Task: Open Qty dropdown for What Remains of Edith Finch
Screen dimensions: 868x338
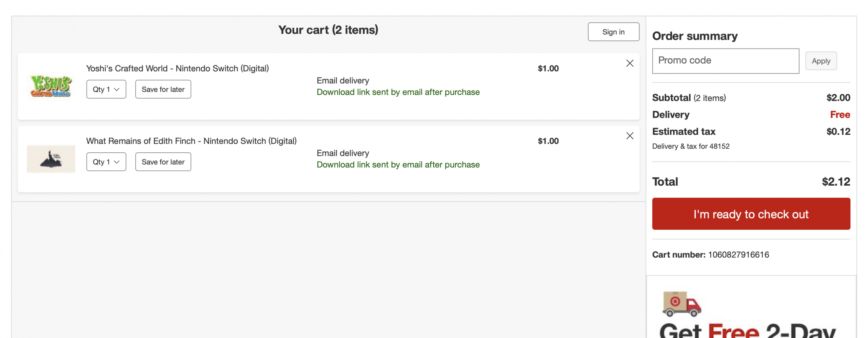Action: pos(106,162)
